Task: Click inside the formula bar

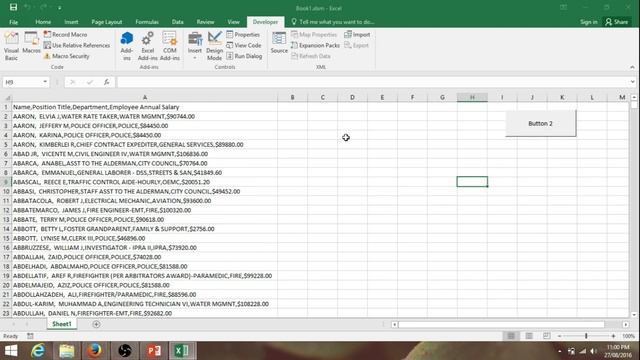Action: (x=373, y=82)
